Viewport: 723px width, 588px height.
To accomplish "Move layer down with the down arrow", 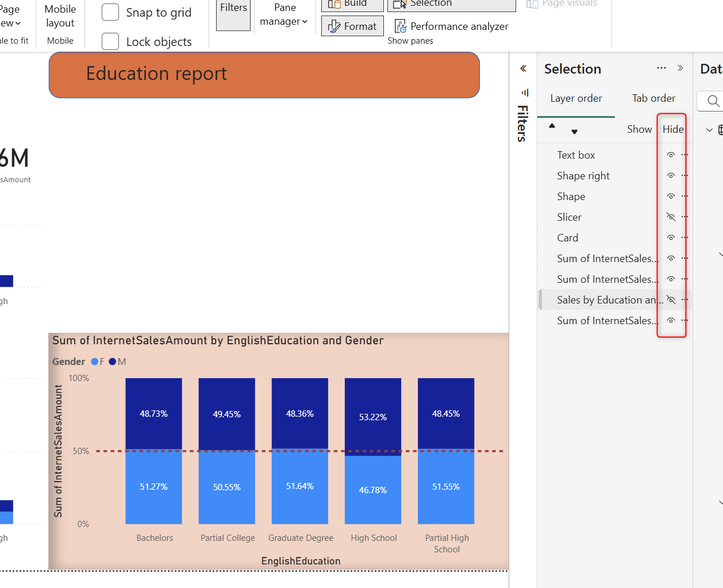I will (574, 132).
